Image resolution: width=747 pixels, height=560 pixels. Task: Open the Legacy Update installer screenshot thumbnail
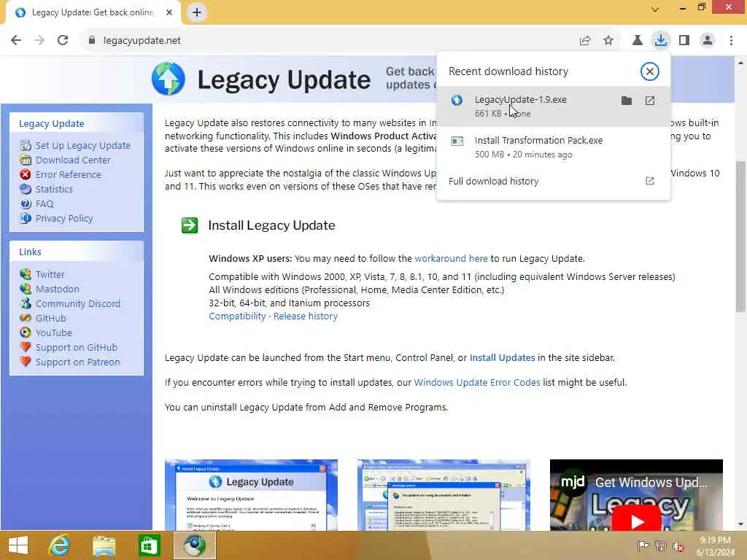click(251, 495)
